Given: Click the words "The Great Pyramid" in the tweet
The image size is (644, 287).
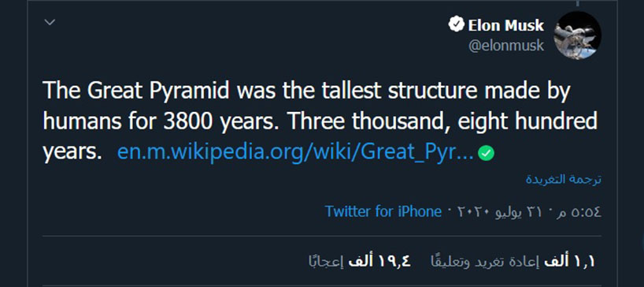Looking at the screenshot, I should (136, 91).
